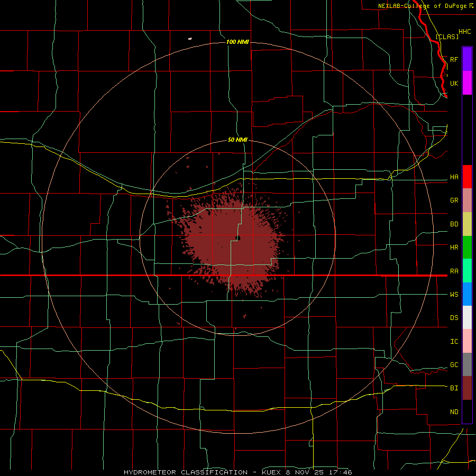Click the 'GR' legend label
Image resolution: width=476 pixels, height=476 pixels.
click(454, 200)
